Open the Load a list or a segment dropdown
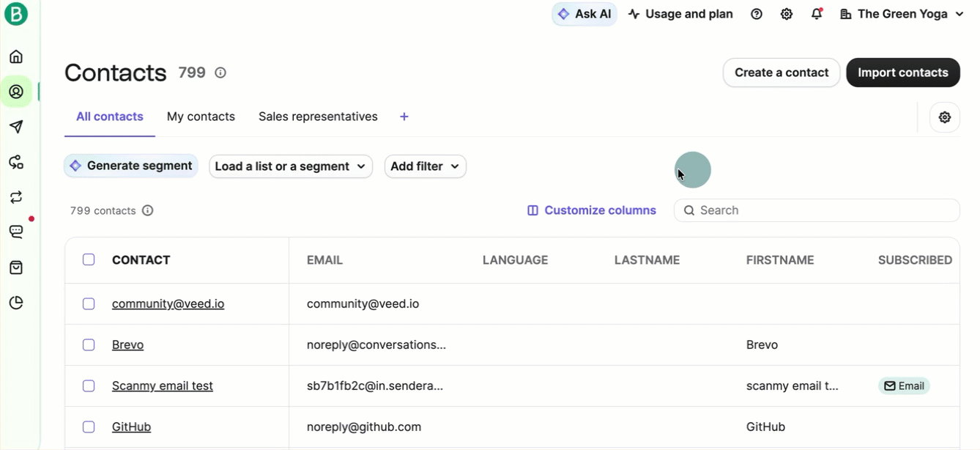Screen dimensions: 980x450 (x=291, y=166)
